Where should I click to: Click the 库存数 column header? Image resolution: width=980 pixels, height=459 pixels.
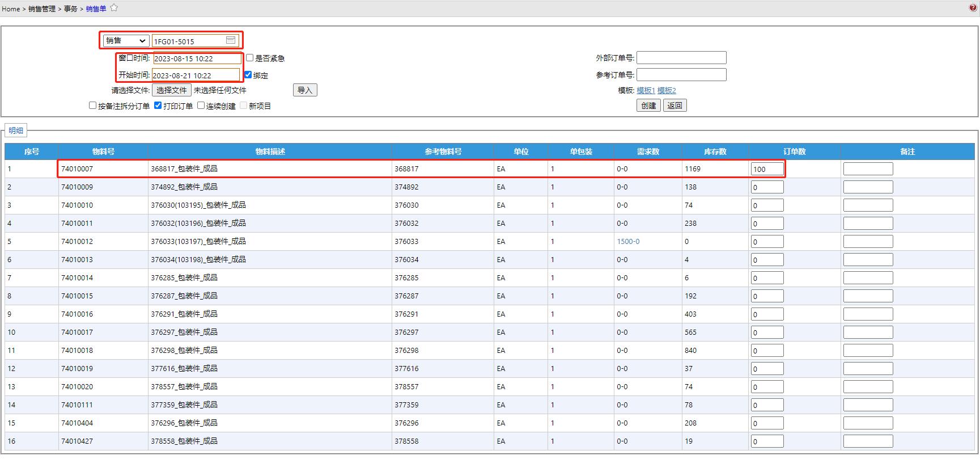click(715, 151)
